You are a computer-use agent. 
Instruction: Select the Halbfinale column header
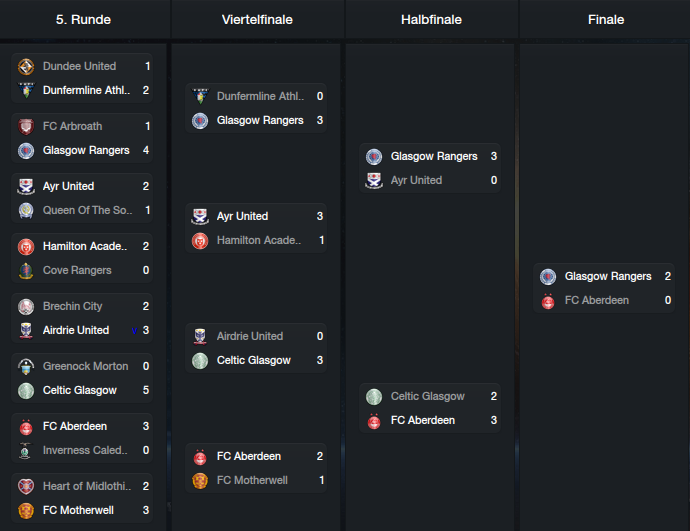coord(431,19)
